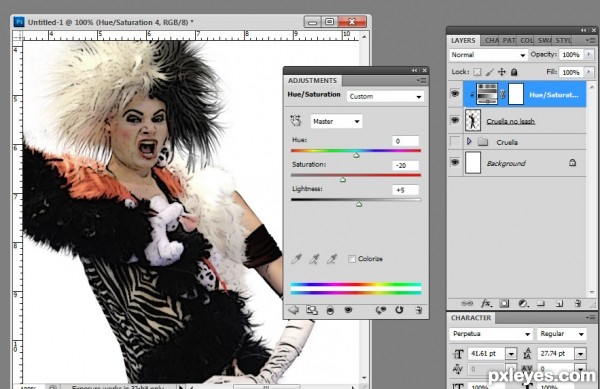Open the Layers panel options menu
The height and width of the screenshot is (389, 600).
590,40
